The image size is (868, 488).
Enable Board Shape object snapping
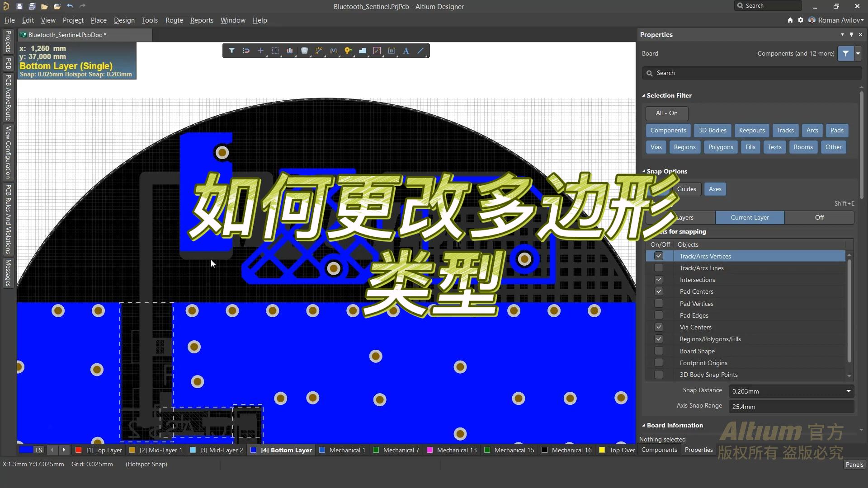[659, 351]
